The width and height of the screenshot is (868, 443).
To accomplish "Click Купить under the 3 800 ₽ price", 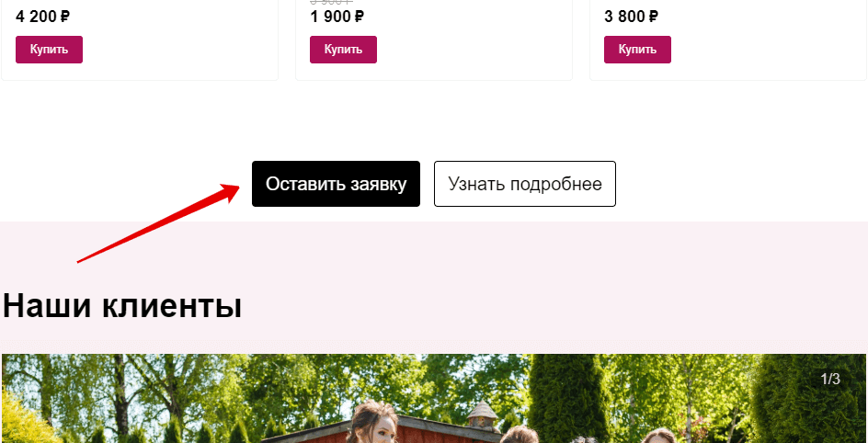I will (637, 50).
